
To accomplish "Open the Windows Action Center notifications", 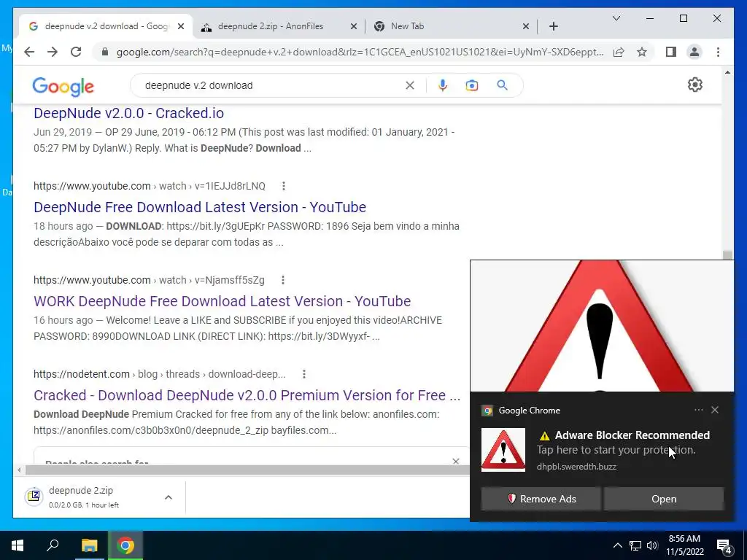I will (x=724, y=545).
